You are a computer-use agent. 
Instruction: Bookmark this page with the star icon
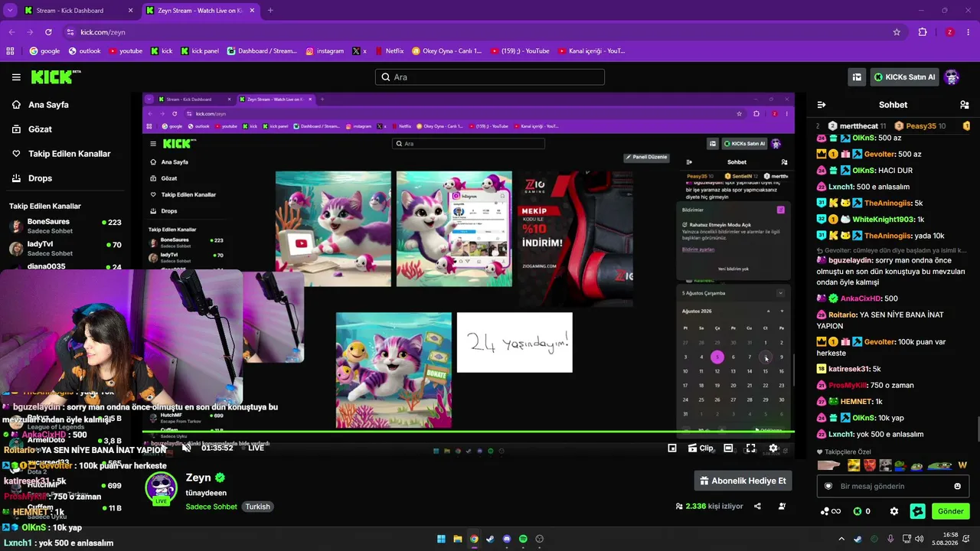[897, 32]
